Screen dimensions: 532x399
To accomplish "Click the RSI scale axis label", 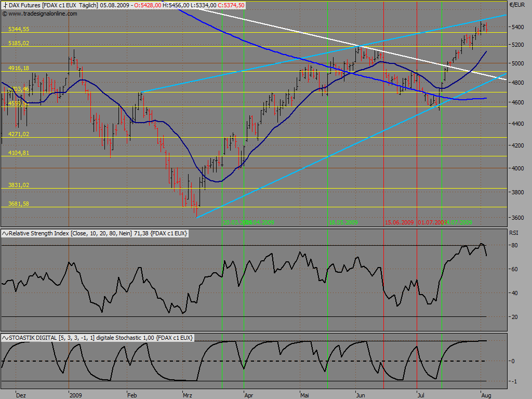I will [x=514, y=233].
